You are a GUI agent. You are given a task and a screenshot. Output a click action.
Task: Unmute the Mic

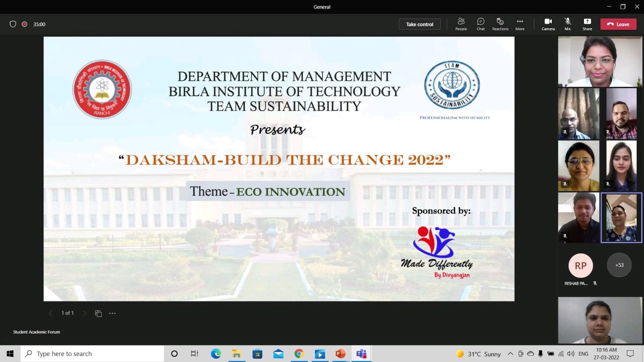click(x=567, y=24)
